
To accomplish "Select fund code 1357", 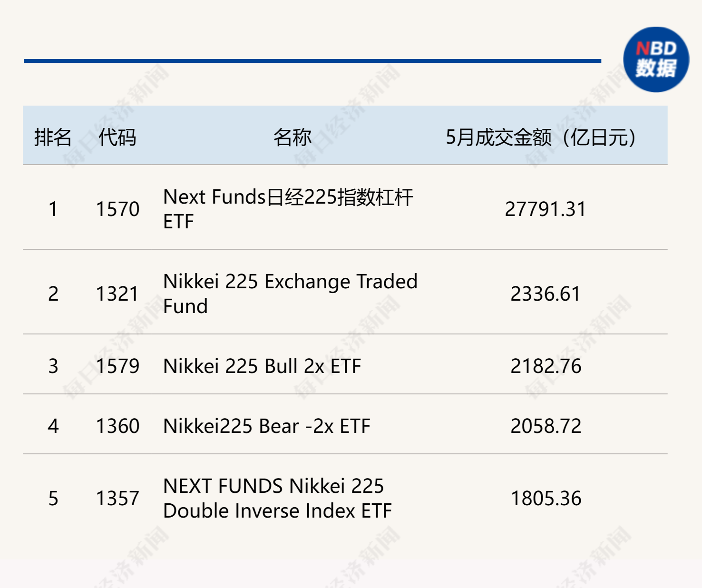I will tap(117, 498).
